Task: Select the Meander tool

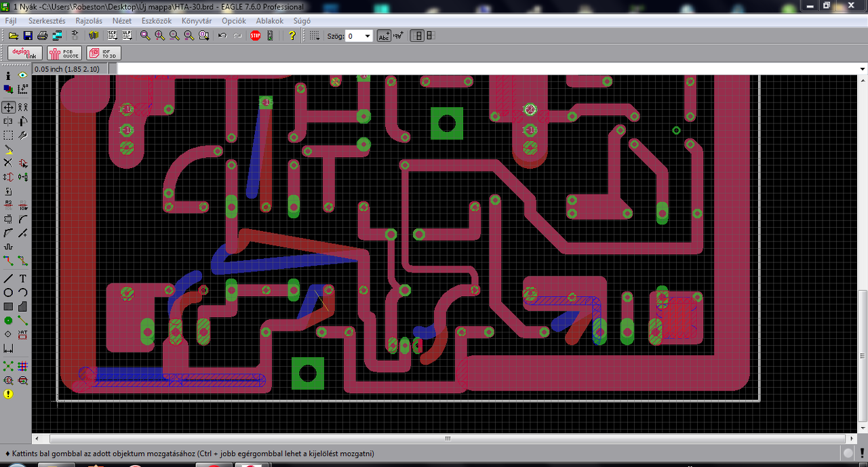Action: pyautogui.click(x=8, y=247)
